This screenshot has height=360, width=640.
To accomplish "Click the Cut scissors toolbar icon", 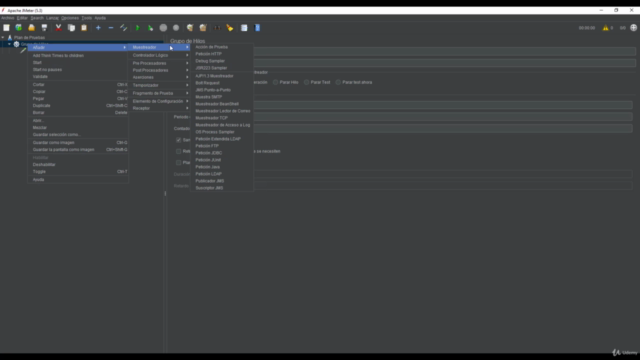I will click(x=58, y=28).
